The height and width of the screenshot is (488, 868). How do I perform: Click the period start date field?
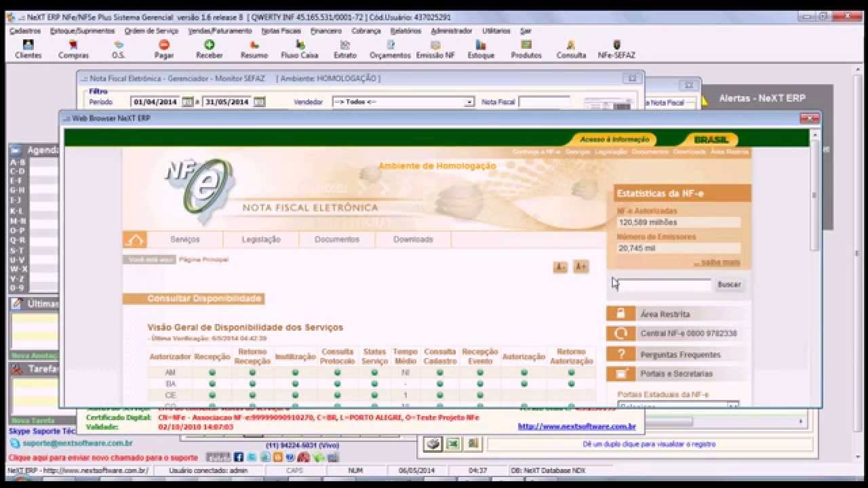155,102
